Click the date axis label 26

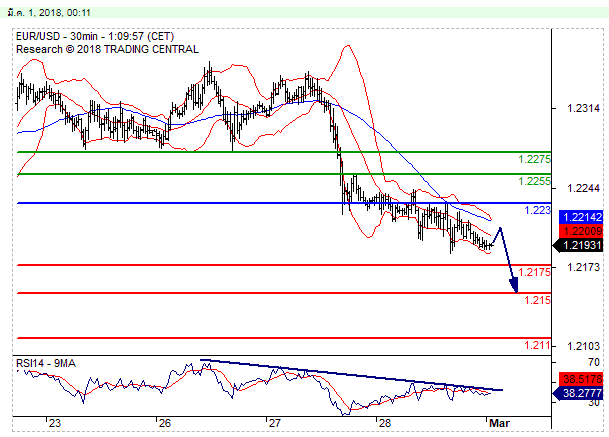click(x=165, y=423)
